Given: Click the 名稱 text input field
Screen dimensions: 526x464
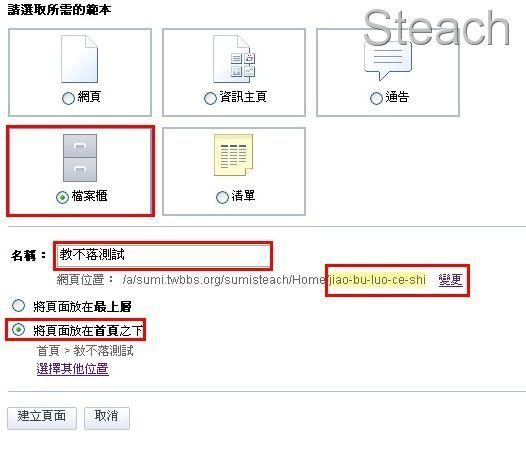Looking at the screenshot, I should pos(163,256).
